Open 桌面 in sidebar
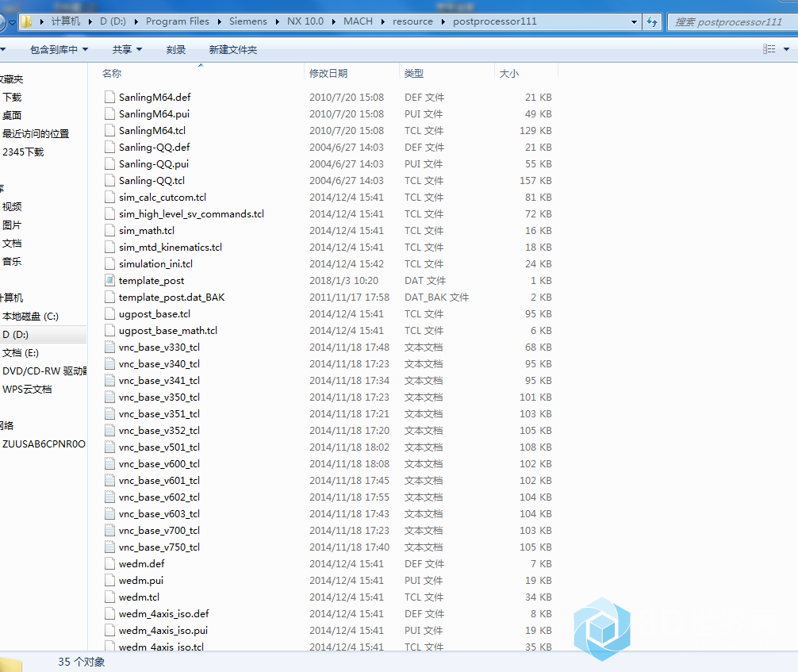This screenshot has height=672, width=798. (12, 116)
